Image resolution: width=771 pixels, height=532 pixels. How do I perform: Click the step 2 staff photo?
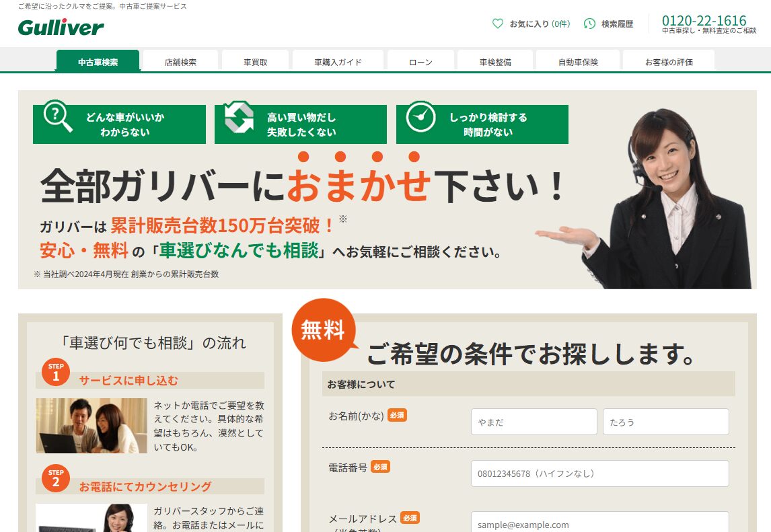[x=91, y=518]
